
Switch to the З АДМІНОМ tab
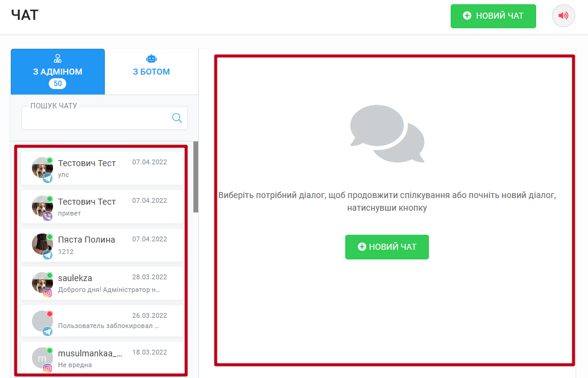pos(58,72)
